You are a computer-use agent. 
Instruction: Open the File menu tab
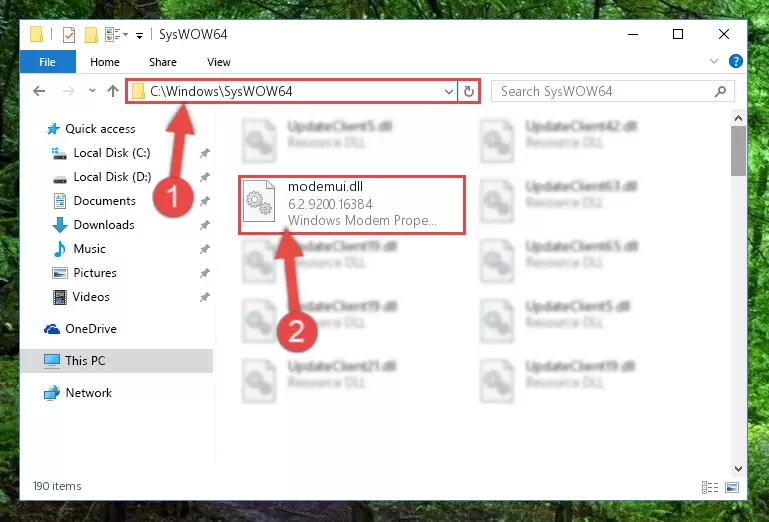coord(48,62)
